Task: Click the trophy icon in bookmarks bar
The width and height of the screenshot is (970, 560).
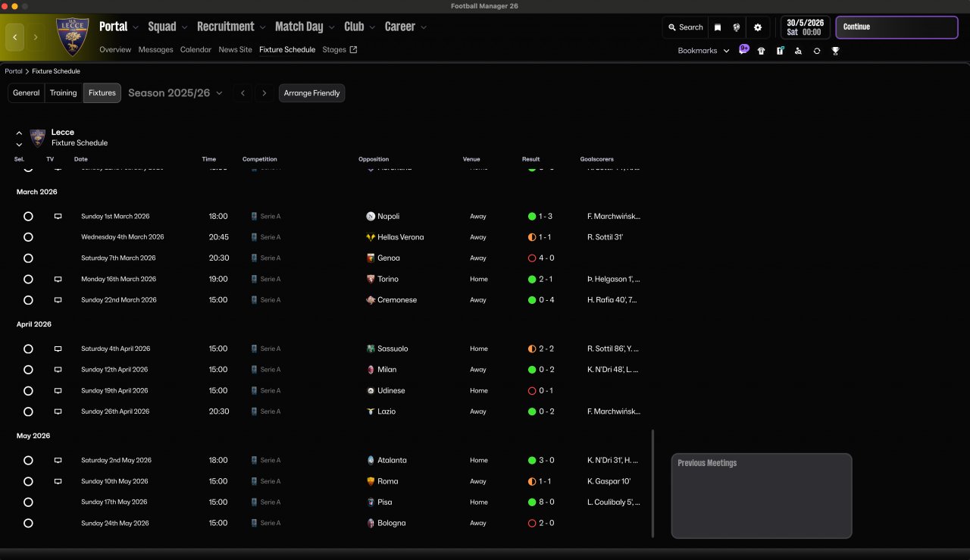Action: [x=835, y=51]
